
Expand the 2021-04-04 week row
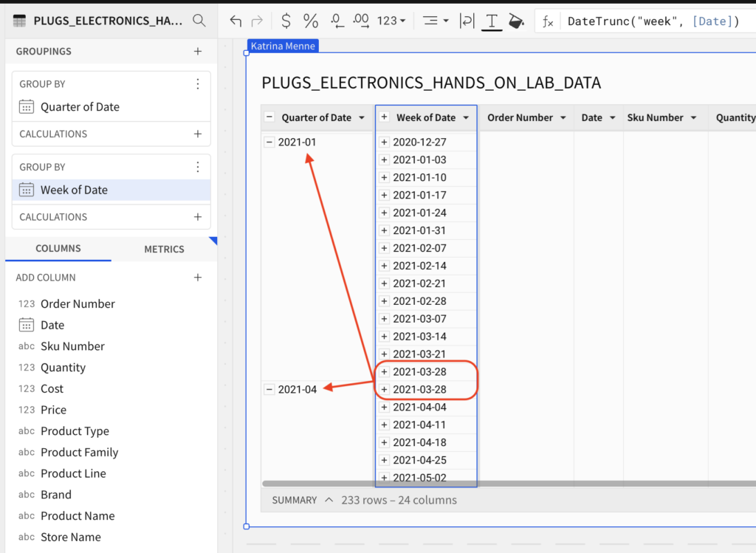(x=384, y=408)
